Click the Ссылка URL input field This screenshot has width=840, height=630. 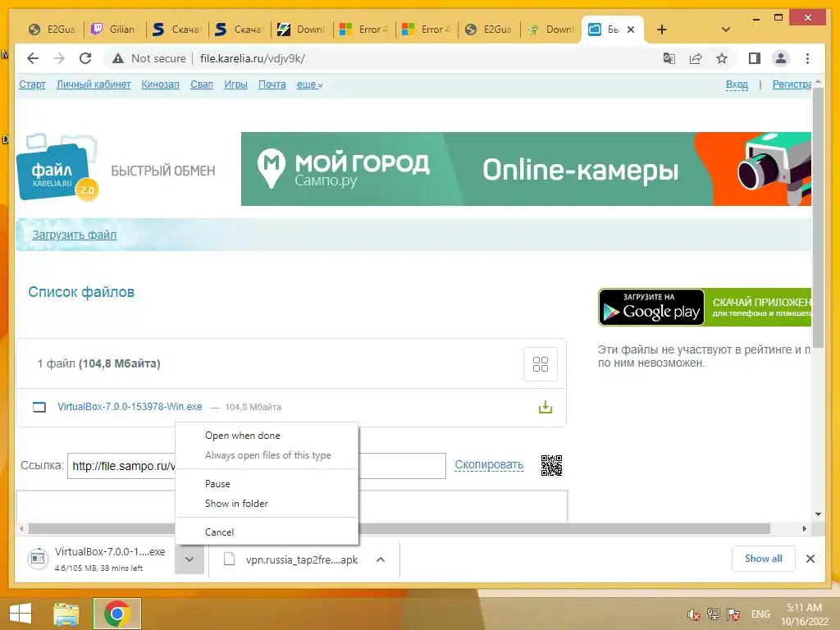coord(257,466)
